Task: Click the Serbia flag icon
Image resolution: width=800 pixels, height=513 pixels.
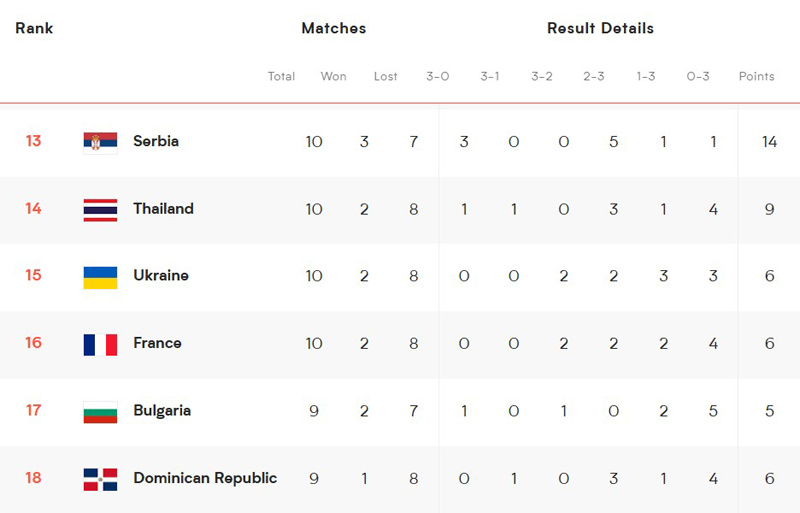Action: pyautogui.click(x=100, y=142)
